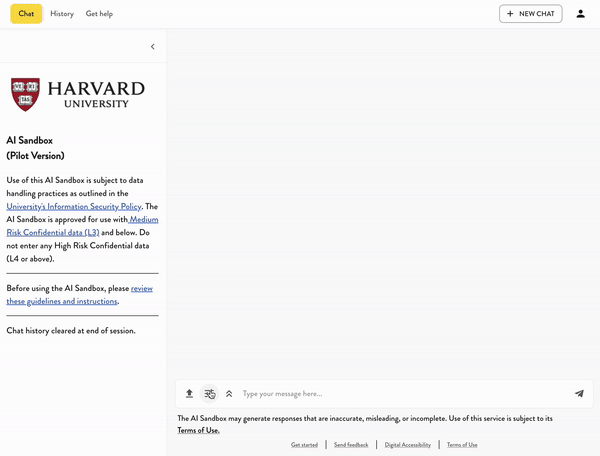Click Get started footer link

pos(304,444)
